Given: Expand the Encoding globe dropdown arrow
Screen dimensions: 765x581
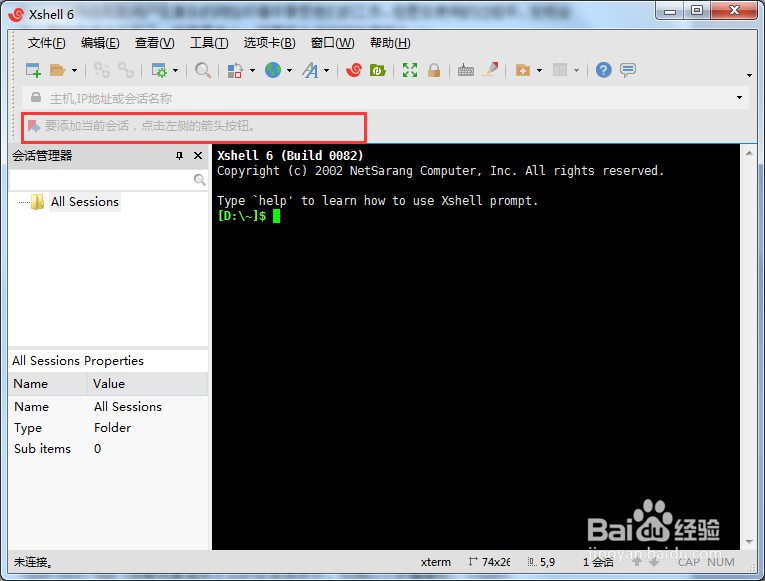Looking at the screenshot, I should 289,71.
